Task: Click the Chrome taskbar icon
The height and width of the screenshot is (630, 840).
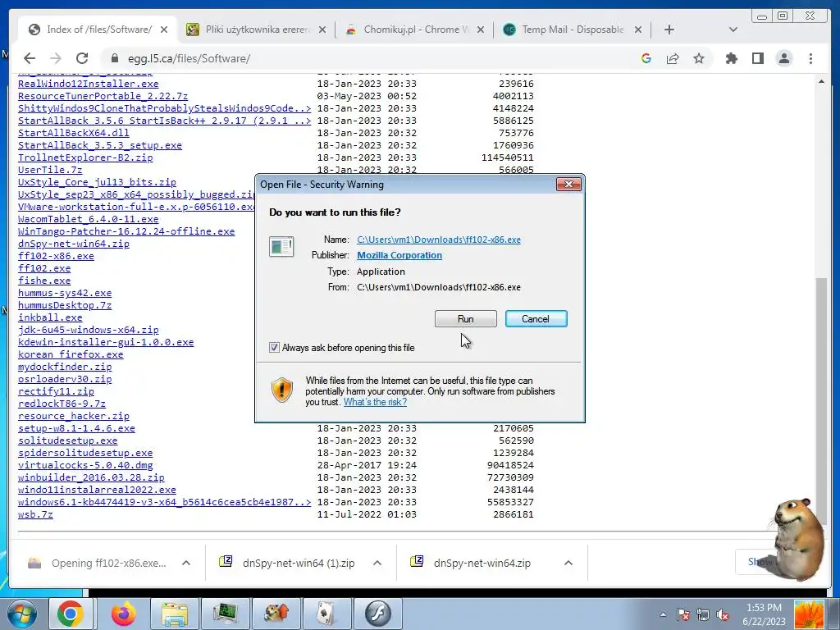Action: coord(71,614)
